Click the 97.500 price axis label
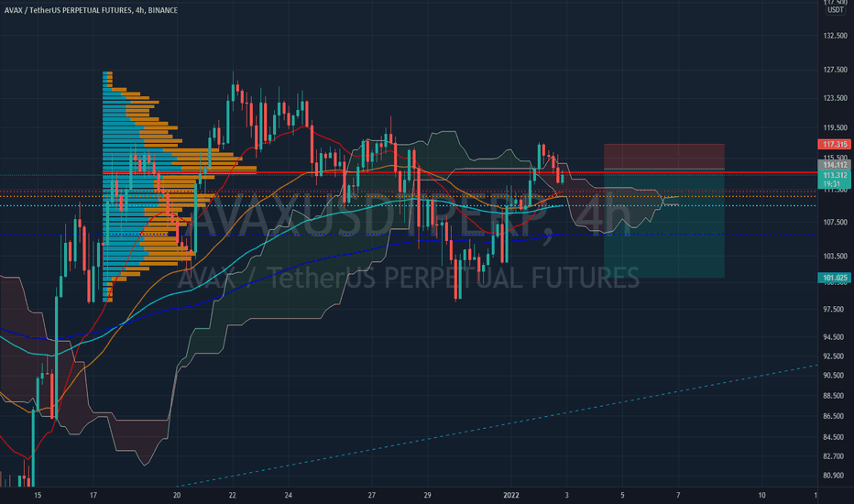854x504 pixels. tap(836, 310)
